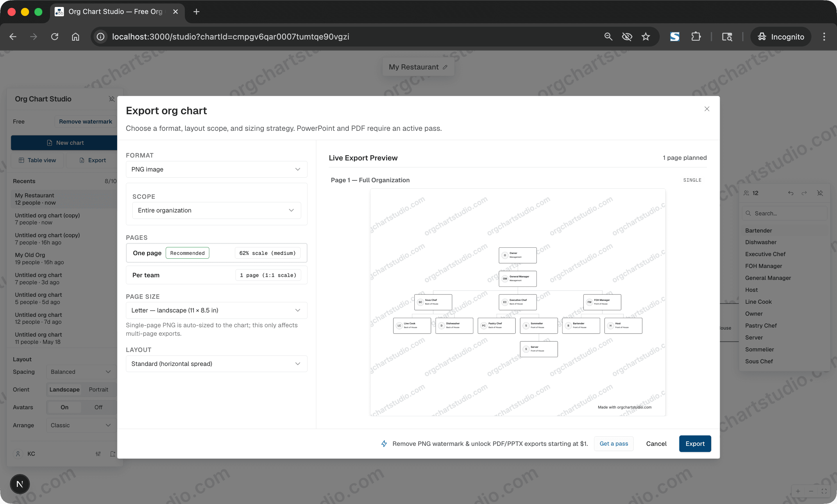Click the zoom in plus icon
Image resolution: width=837 pixels, height=504 pixels.
pos(797,491)
